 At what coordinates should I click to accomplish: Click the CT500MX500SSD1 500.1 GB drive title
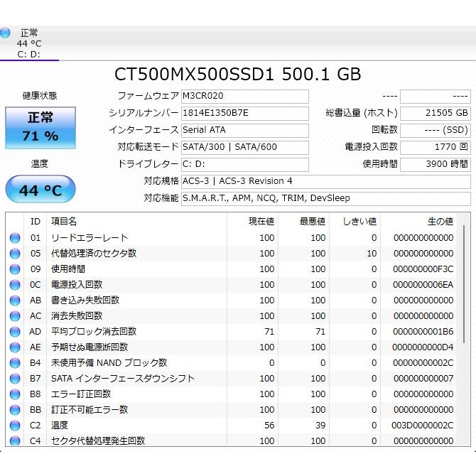pyautogui.click(x=238, y=74)
